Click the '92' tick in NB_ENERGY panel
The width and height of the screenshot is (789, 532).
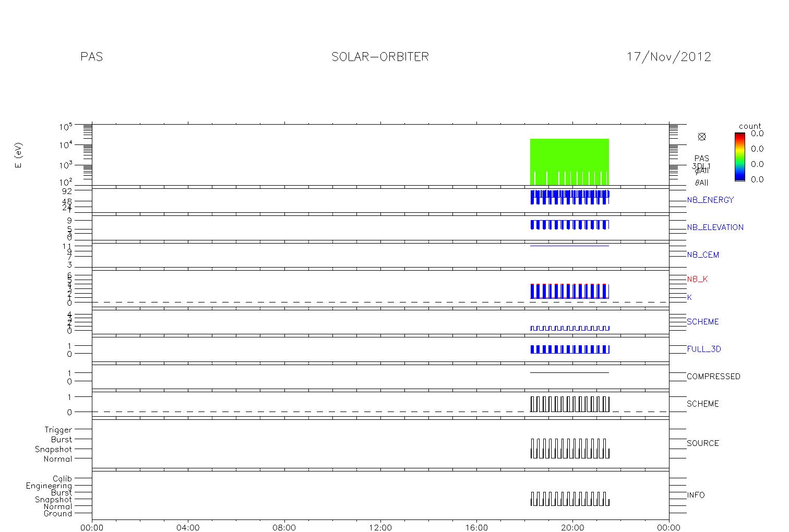[x=67, y=191]
